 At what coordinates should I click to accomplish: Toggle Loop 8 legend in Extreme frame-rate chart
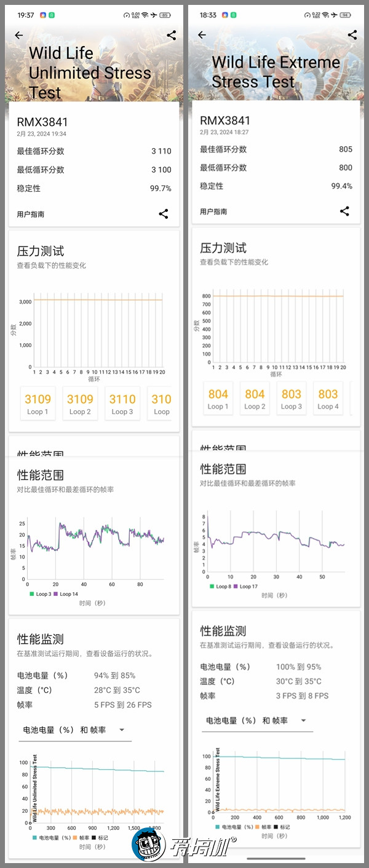(220, 587)
